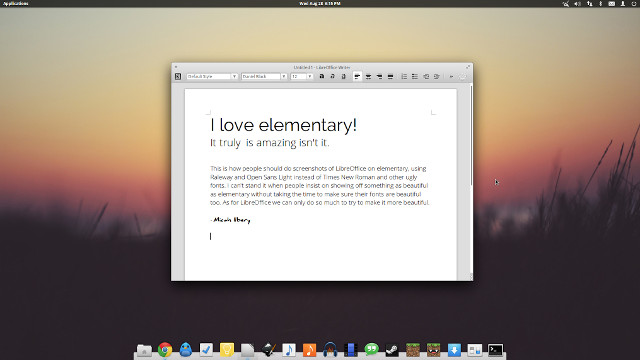Open the leftmost tray indicator icon

565,4
